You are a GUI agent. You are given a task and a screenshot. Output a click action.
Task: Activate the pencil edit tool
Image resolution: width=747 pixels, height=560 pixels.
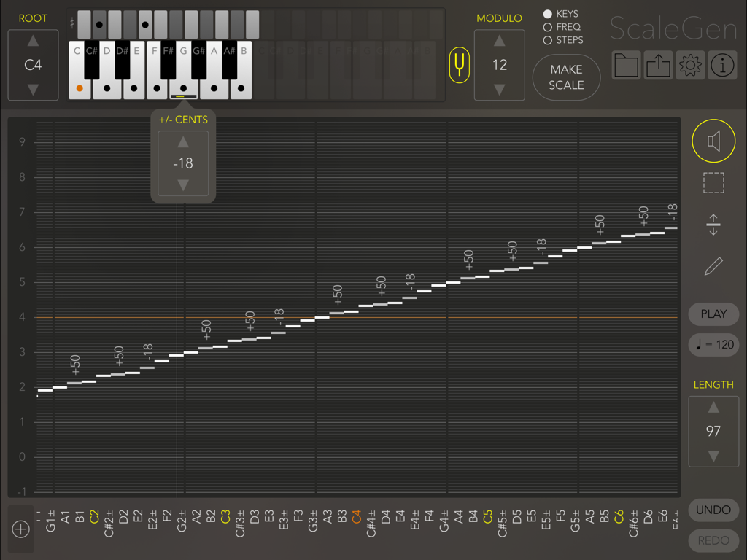[x=713, y=266]
